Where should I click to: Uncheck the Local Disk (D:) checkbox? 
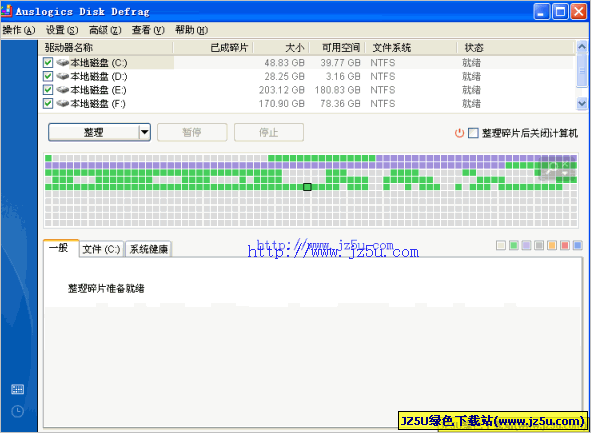pos(48,77)
